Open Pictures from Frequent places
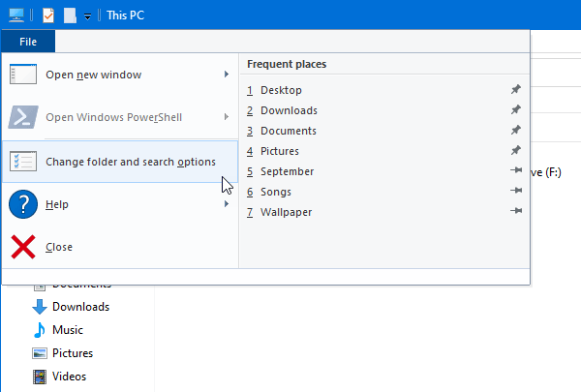Image resolution: width=581 pixels, height=392 pixels. pos(384,151)
